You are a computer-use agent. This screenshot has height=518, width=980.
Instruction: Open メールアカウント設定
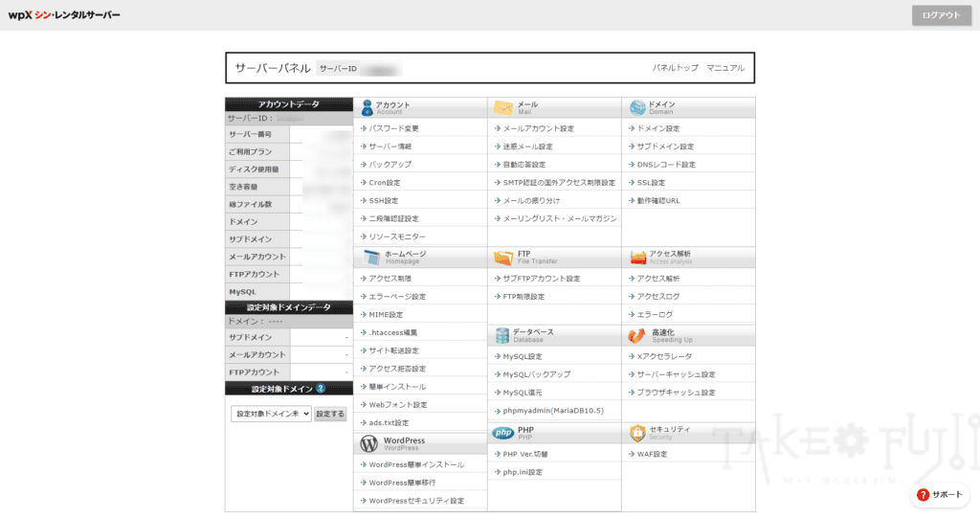[x=538, y=128]
